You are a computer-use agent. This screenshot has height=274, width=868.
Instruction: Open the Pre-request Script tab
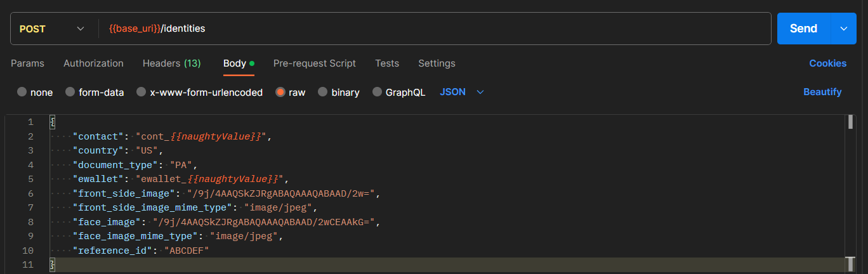[315, 63]
